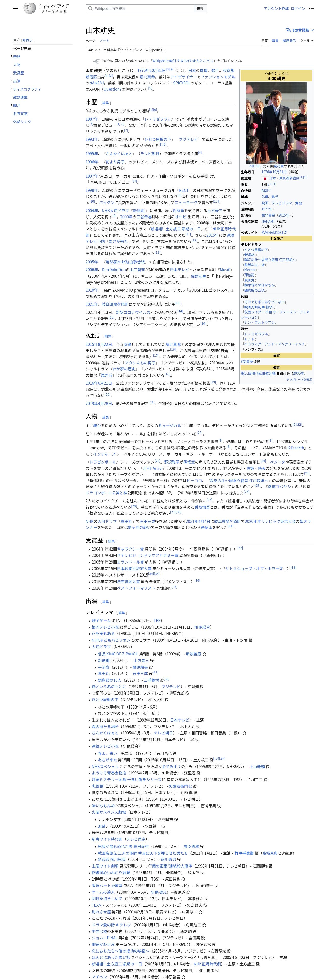Image resolution: width=327 pixels, height=980 pixels.
Task: Click the Wikipedia globe logo
Action: click(30, 8)
